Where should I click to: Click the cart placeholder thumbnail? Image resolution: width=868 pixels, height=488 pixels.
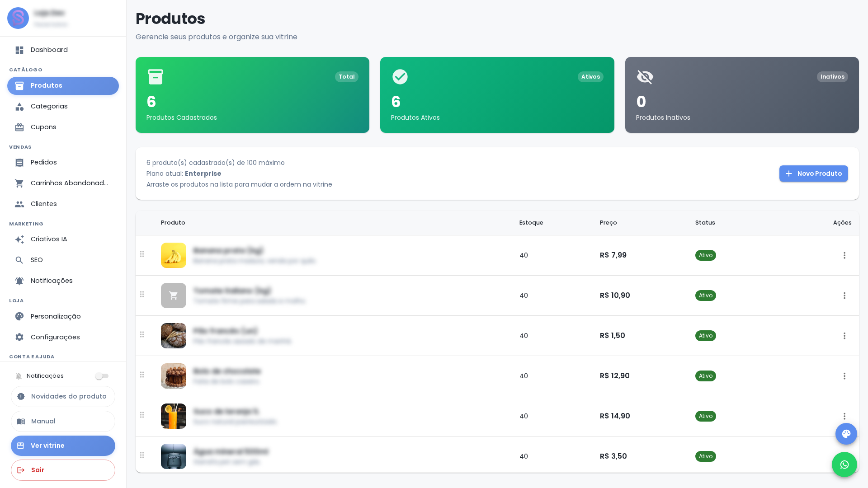pos(174,296)
